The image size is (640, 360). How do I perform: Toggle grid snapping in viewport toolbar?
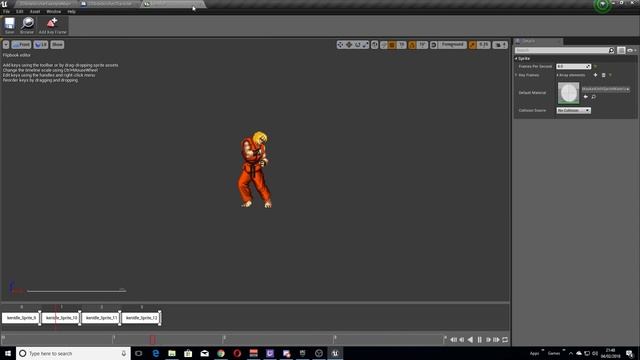[x=392, y=44]
